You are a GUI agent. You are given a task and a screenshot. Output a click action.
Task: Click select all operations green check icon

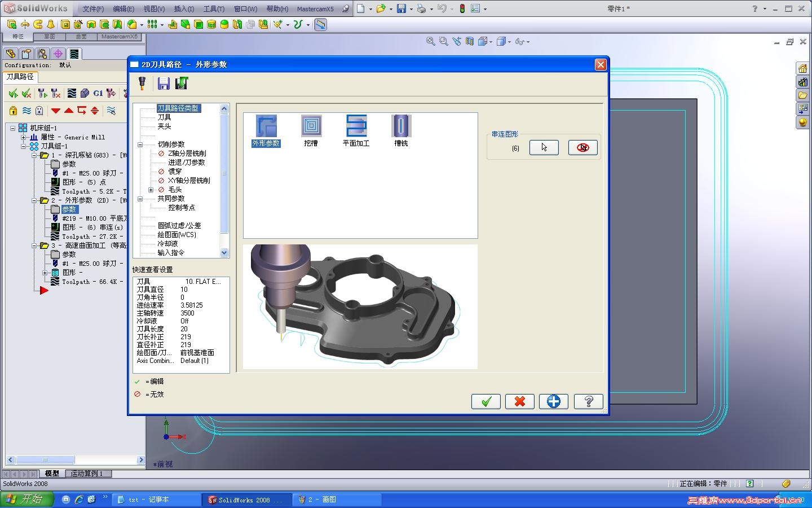point(13,93)
